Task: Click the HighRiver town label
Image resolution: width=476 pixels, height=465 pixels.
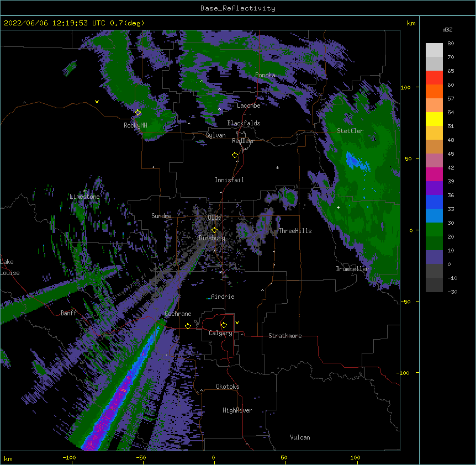Action: click(x=237, y=410)
